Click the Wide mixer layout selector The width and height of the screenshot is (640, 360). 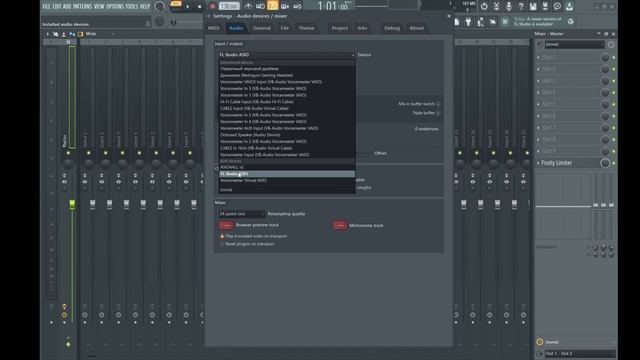tap(100, 34)
